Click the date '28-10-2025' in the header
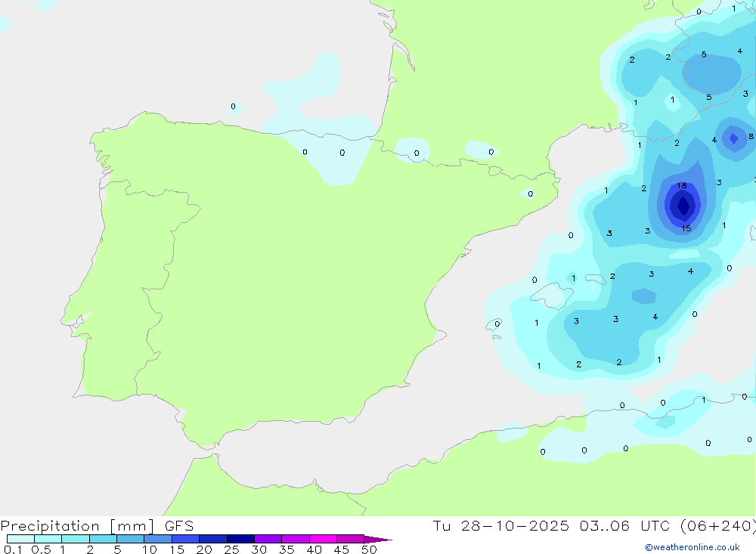Screen dimensions: 756x554 [514, 525]
